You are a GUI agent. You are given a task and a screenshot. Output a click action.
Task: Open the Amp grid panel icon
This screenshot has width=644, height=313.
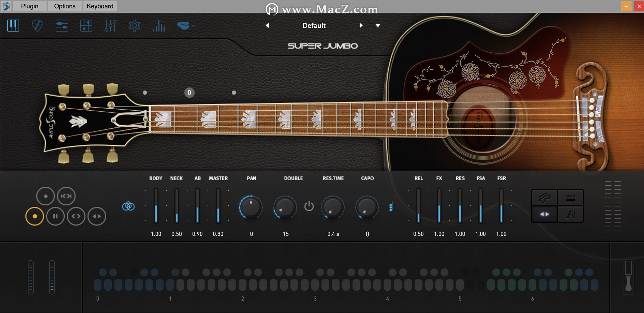(86, 25)
